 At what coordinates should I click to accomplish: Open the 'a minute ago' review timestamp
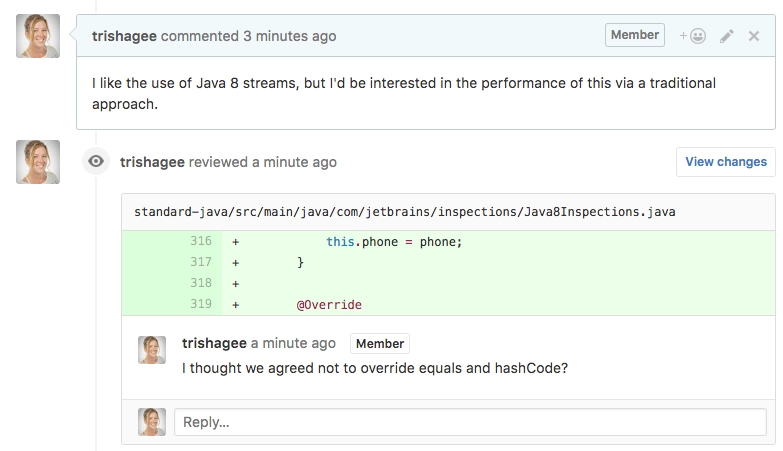click(294, 162)
